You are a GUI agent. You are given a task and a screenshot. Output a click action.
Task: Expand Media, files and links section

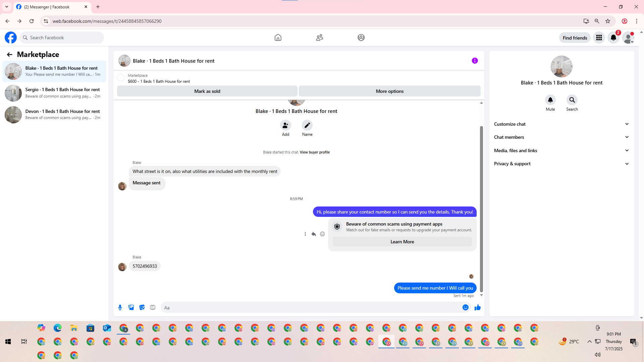561,150
